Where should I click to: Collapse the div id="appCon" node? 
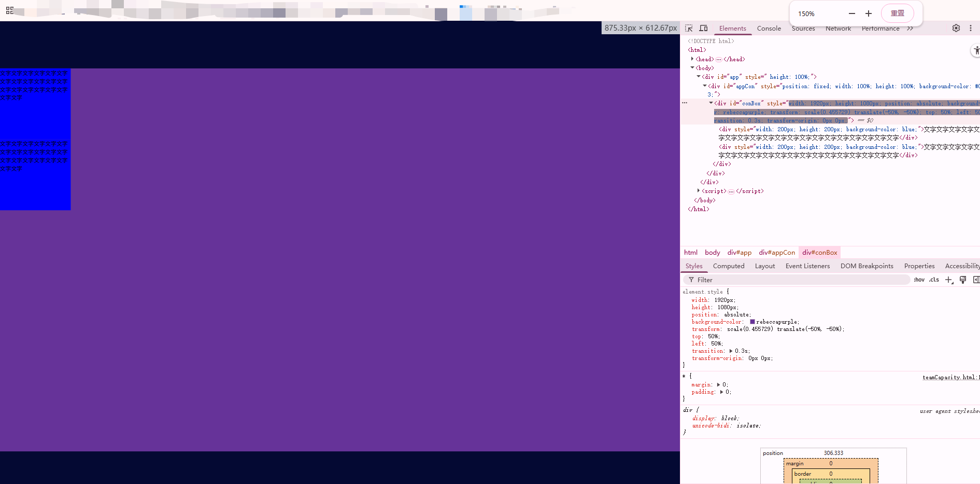click(705, 86)
